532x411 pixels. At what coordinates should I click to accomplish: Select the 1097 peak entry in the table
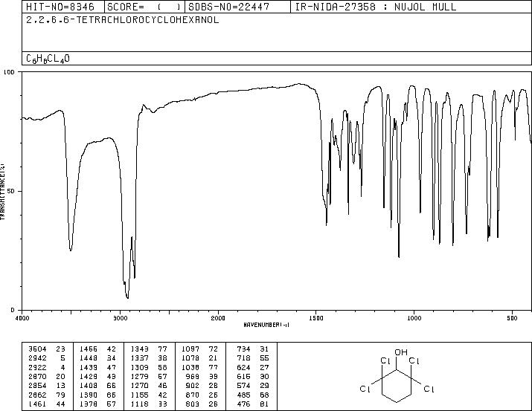(200, 349)
